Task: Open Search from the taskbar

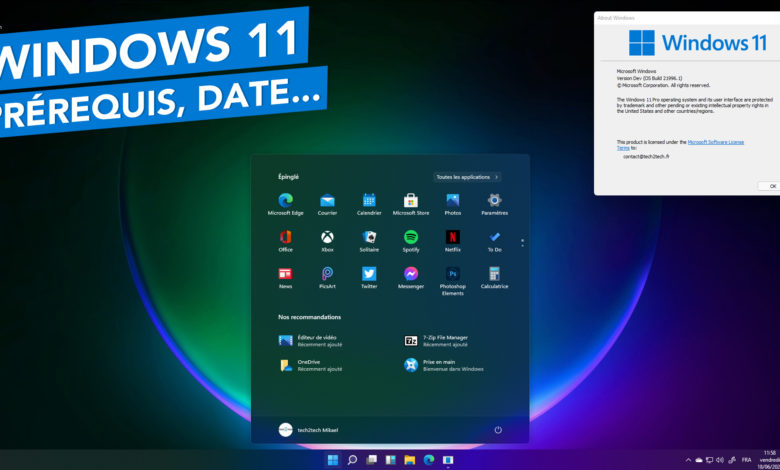Action: 352,460
